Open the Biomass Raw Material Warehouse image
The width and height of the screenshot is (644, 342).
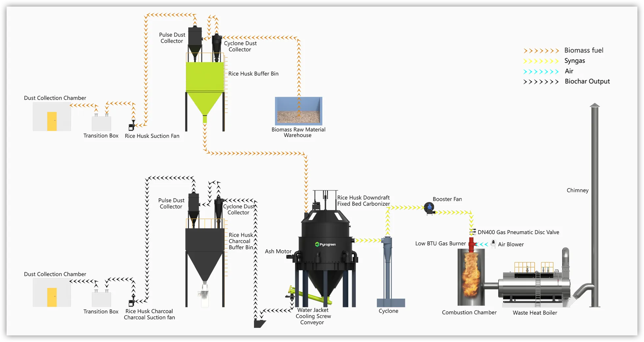(298, 111)
